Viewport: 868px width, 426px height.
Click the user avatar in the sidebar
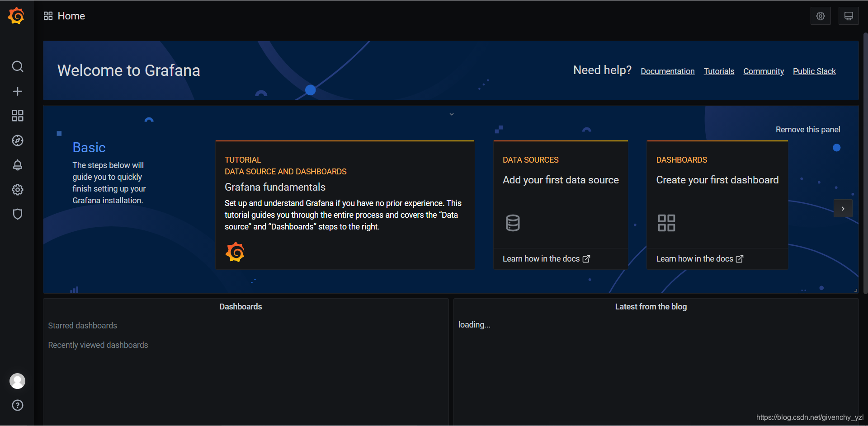click(x=17, y=381)
